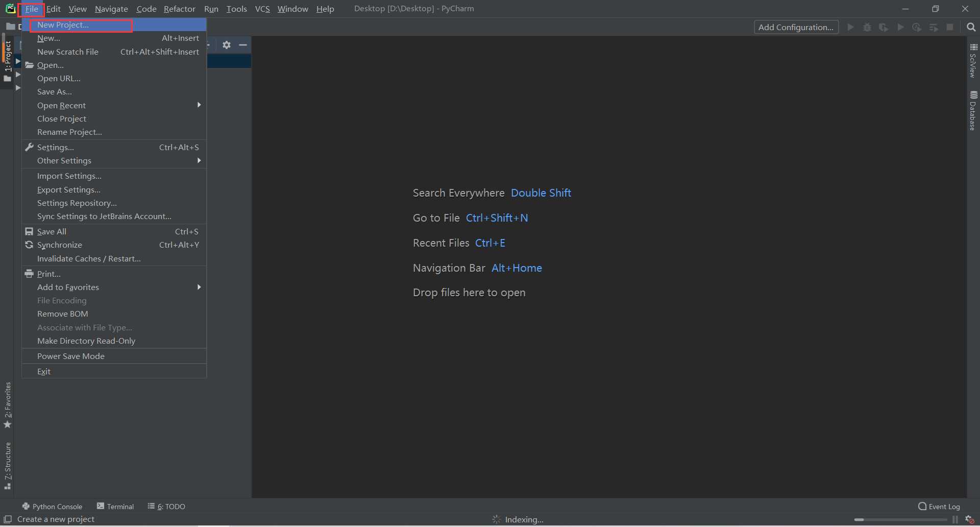
Task: Expand the first project tree node arrow
Action: pos(18,61)
